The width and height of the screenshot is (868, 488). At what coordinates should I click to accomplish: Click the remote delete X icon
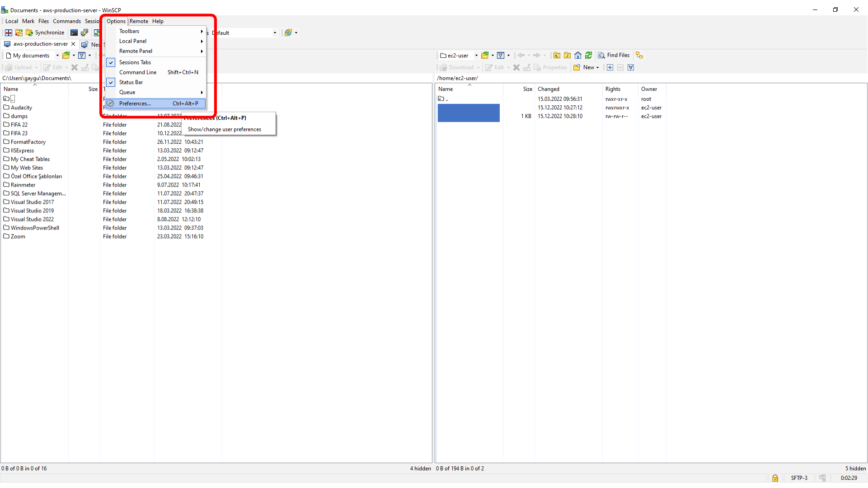(x=516, y=67)
